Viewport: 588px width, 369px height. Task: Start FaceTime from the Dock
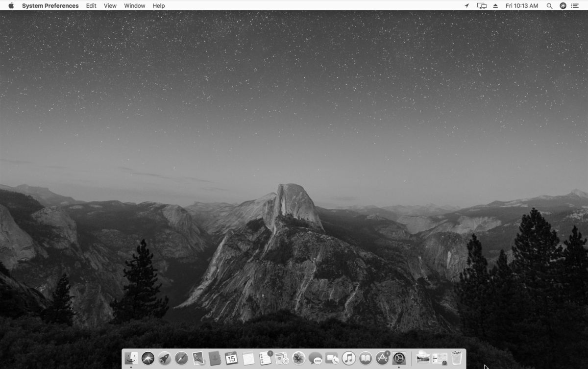coord(331,358)
